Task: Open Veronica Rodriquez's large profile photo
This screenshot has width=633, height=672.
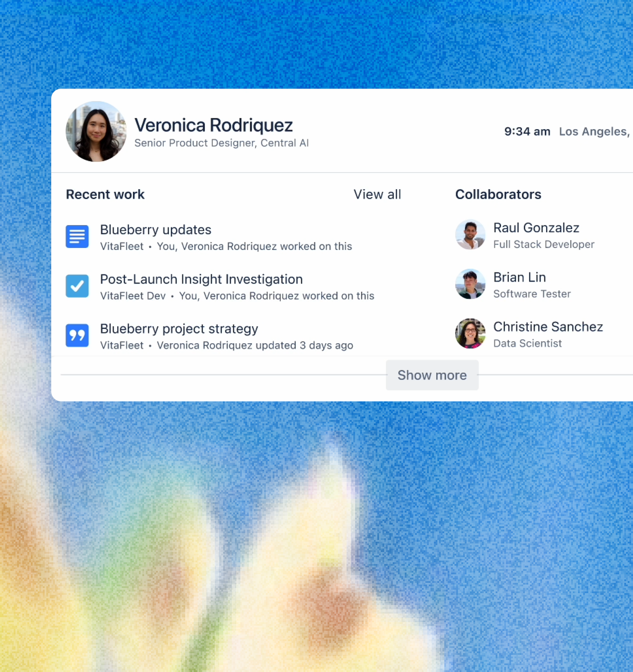Action: 96,131
